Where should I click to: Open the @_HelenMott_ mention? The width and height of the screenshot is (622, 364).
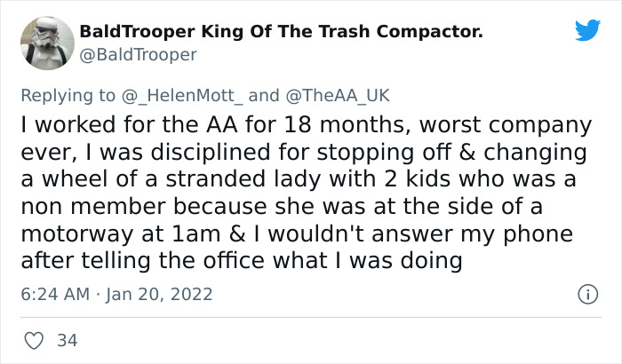(x=195, y=96)
